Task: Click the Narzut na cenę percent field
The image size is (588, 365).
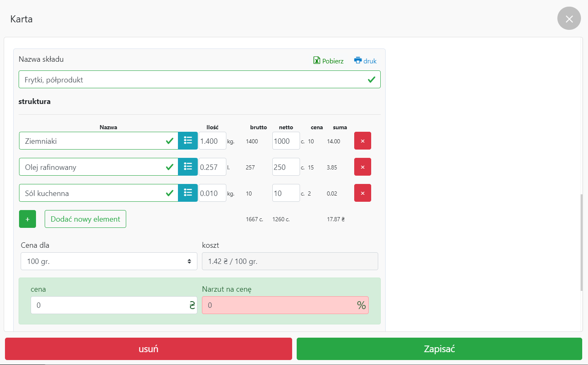Action: 279,305
